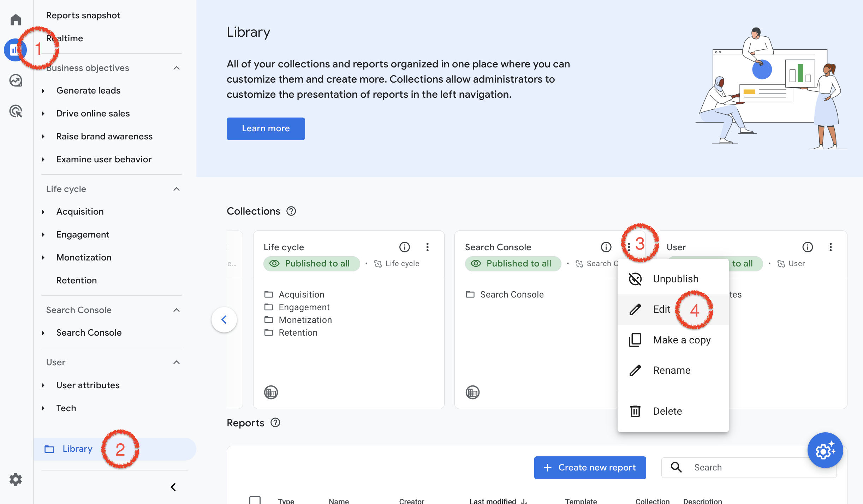
Task: Expand the Generate leads item
Action: click(43, 91)
